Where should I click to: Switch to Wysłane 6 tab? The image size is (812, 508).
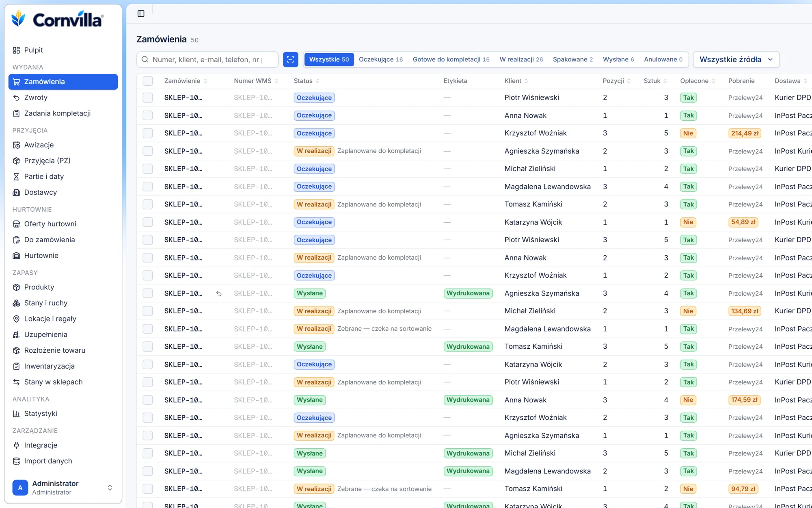coord(618,59)
